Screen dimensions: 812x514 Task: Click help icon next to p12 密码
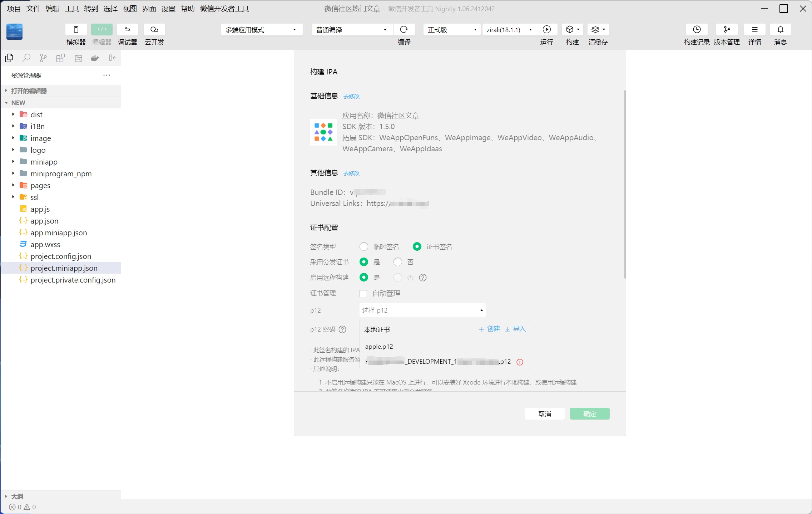(x=342, y=329)
